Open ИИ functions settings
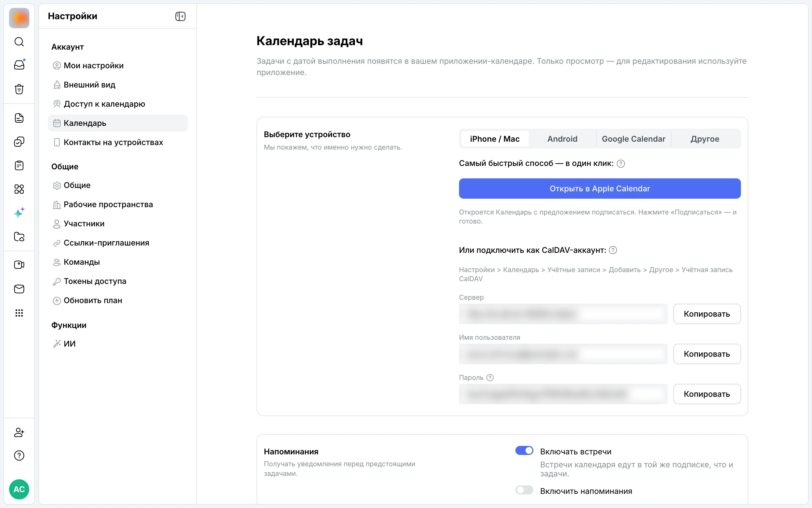Screen dimensions: 812x508 [118, 344]
